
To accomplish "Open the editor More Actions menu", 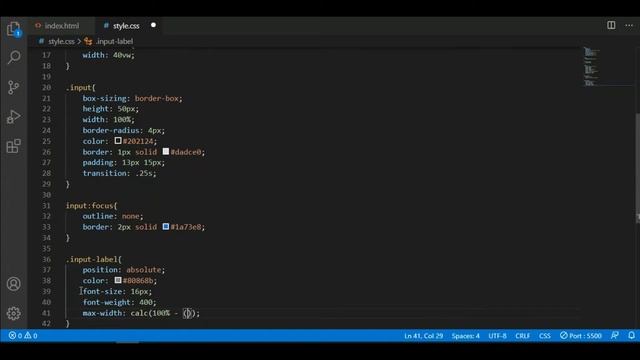I will click(x=629, y=25).
